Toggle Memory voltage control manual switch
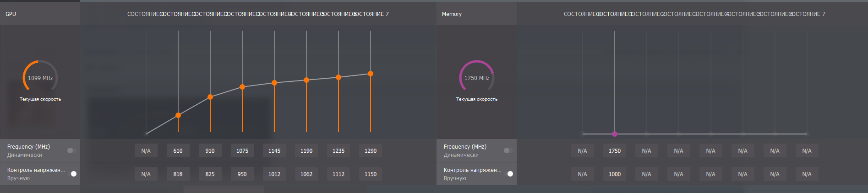868x193 pixels. [509, 174]
